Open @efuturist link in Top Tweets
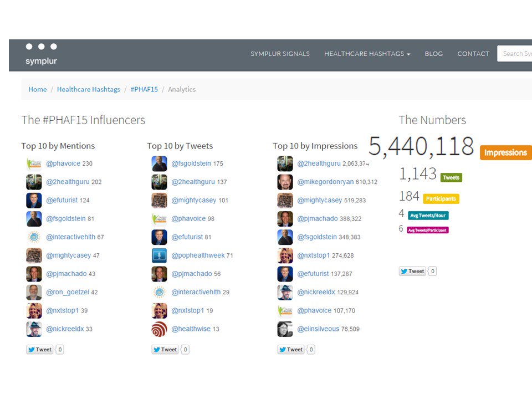The height and width of the screenshot is (399, 532). click(187, 237)
